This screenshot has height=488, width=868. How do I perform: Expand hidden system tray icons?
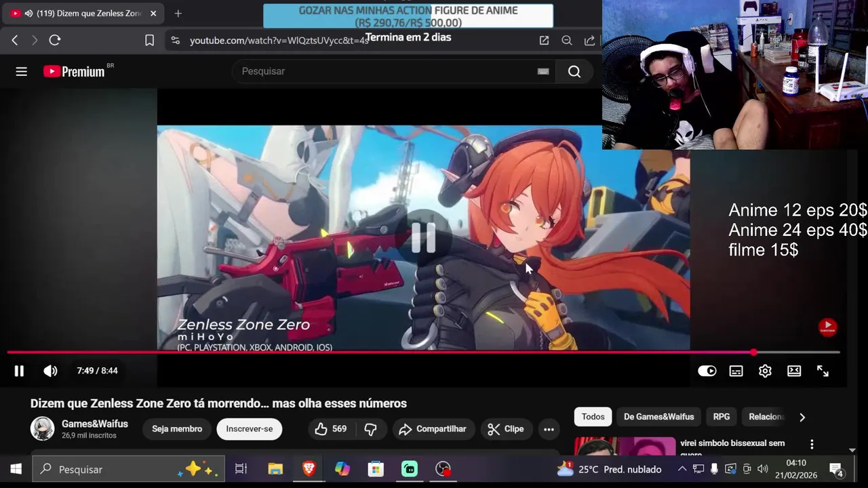[682, 469]
